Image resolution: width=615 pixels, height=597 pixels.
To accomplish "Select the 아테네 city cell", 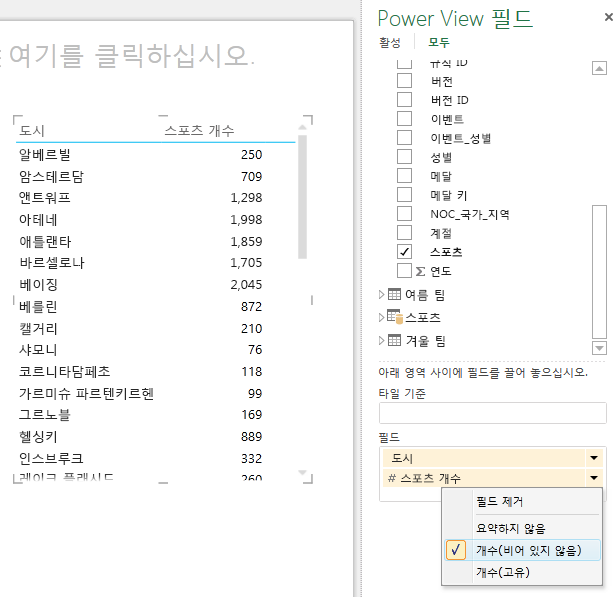I will (38, 220).
